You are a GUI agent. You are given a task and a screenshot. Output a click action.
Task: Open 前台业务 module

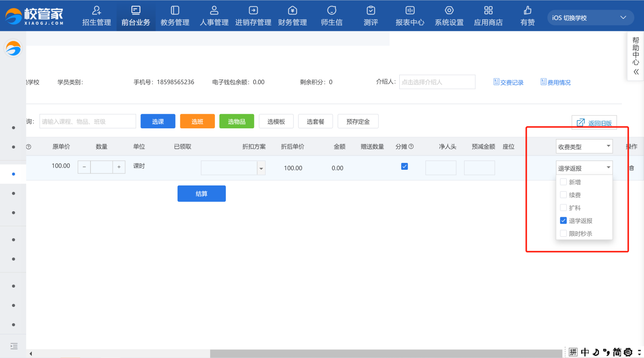(x=136, y=16)
